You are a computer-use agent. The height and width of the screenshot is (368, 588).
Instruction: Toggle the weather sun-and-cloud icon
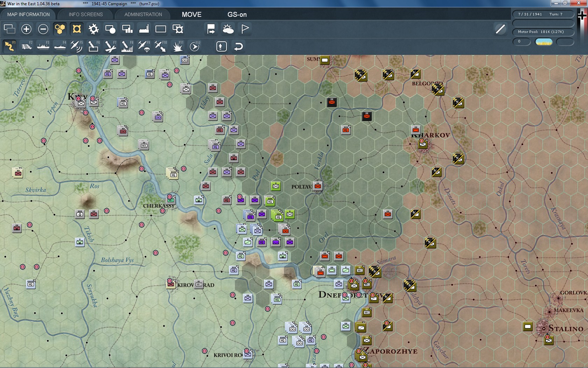[228, 29]
